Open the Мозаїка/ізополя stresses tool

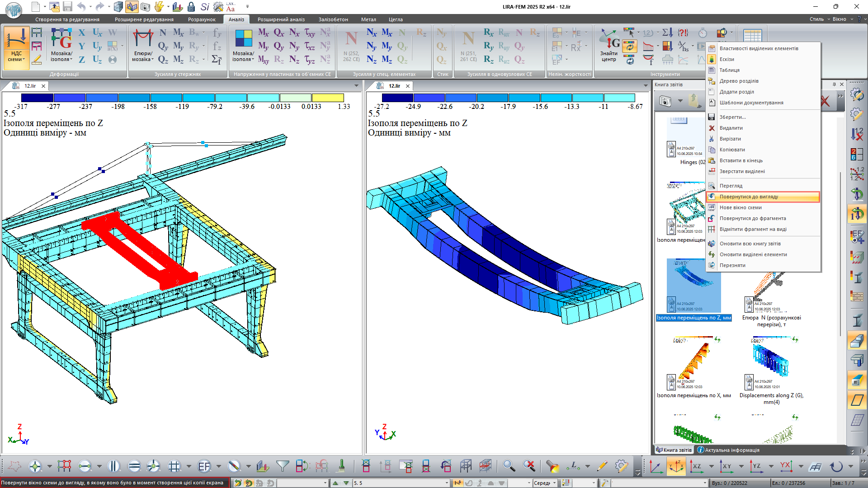click(243, 47)
